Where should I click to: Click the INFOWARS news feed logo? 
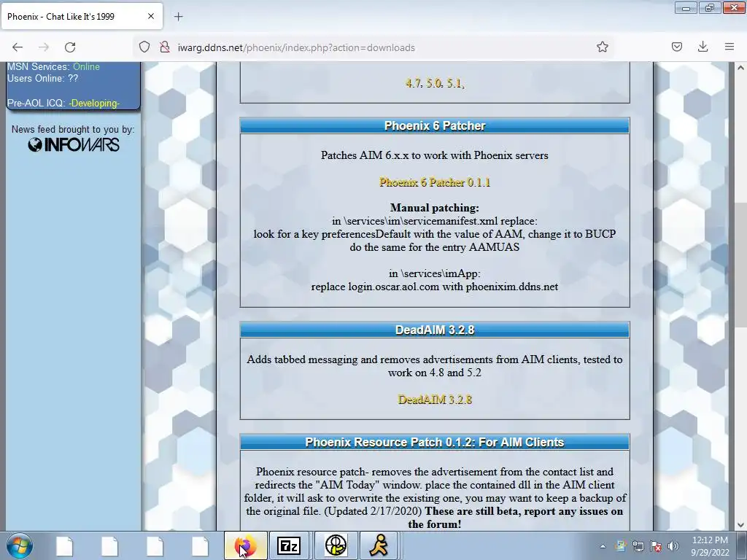[74, 145]
